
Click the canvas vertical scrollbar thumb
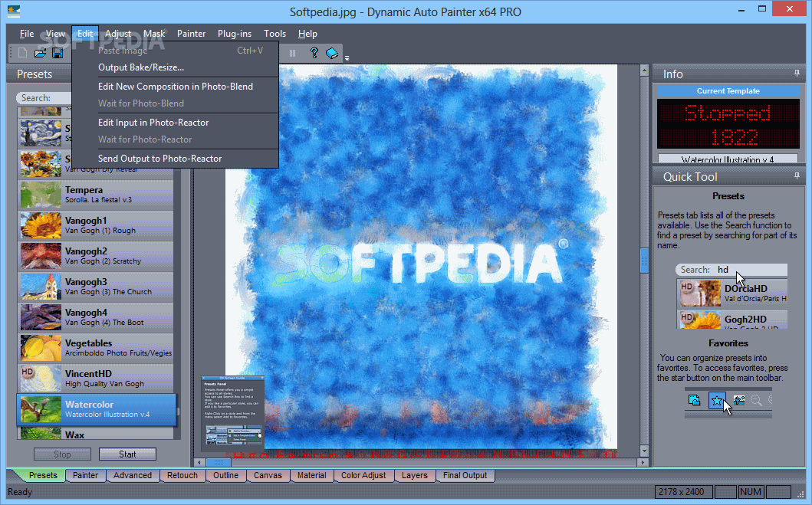pyautogui.click(x=644, y=261)
